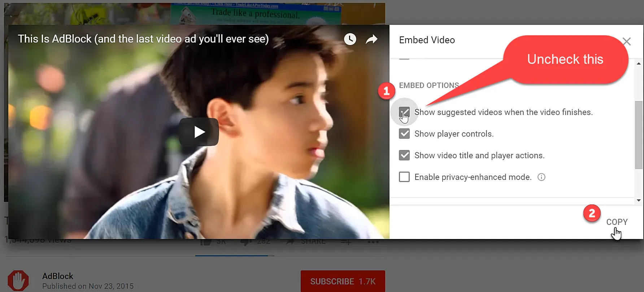The image size is (644, 292).
Task: Click the Watch Later clock icon
Action: click(350, 39)
